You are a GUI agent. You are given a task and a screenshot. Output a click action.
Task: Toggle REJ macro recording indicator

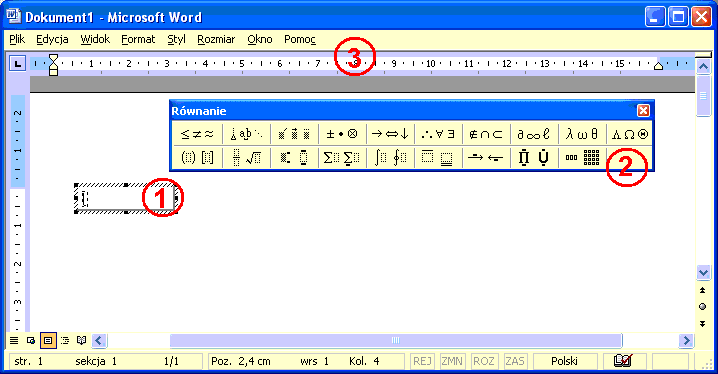(x=422, y=361)
